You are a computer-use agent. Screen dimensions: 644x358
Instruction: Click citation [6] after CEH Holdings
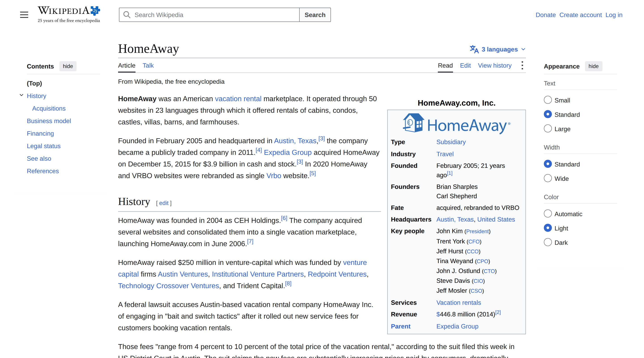(x=284, y=218)
